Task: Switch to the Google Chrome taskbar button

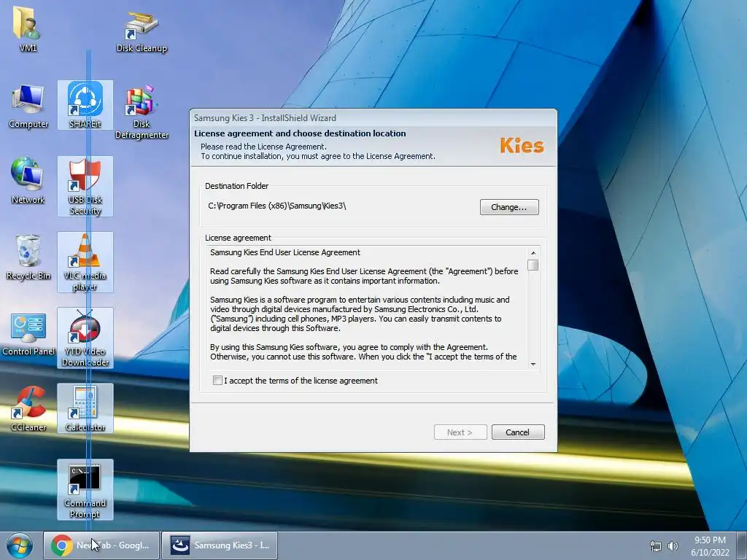Action: tap(101, 545)
